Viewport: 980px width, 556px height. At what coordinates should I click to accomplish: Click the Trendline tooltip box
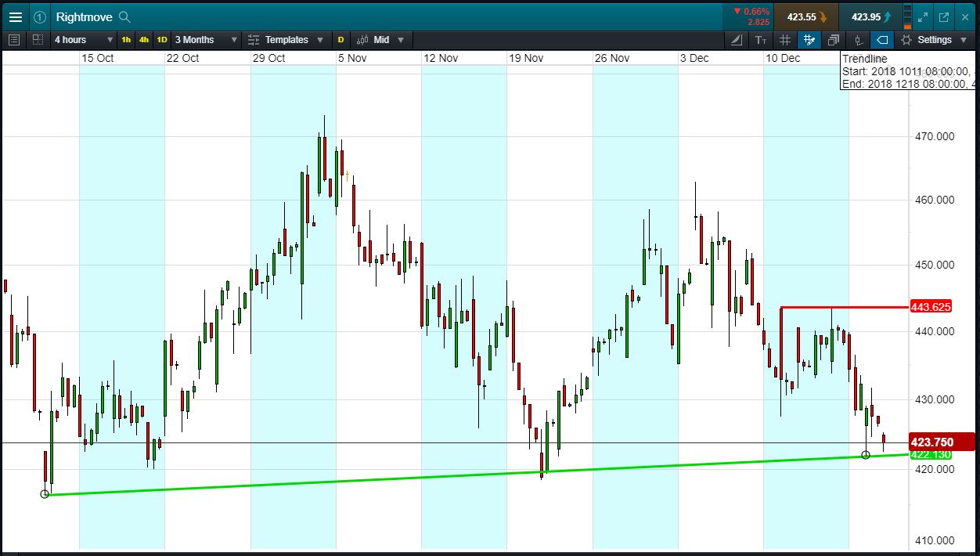pyautogui.click(x=909, y=70)
